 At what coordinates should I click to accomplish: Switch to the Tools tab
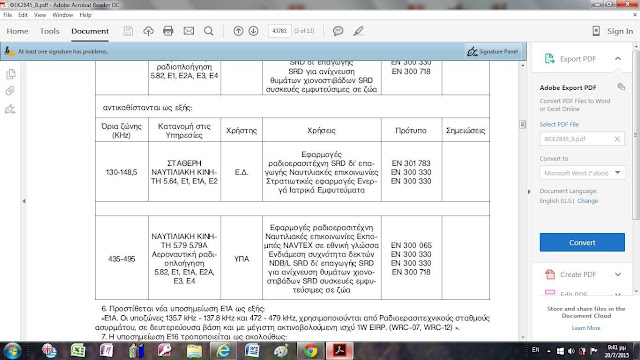(x=49, y=31)
